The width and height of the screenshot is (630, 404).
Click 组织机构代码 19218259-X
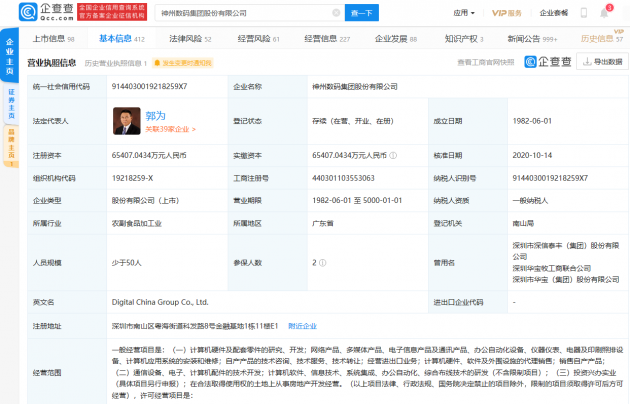132,178
